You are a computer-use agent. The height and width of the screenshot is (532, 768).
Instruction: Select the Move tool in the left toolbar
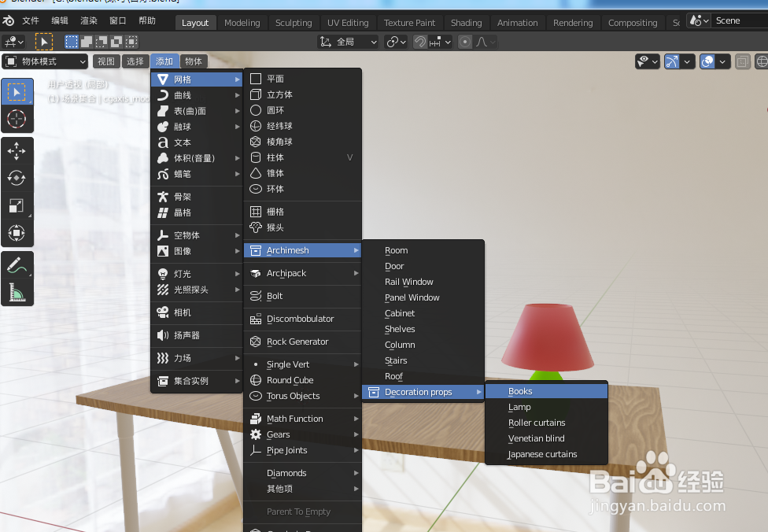[x=17, y=150]
